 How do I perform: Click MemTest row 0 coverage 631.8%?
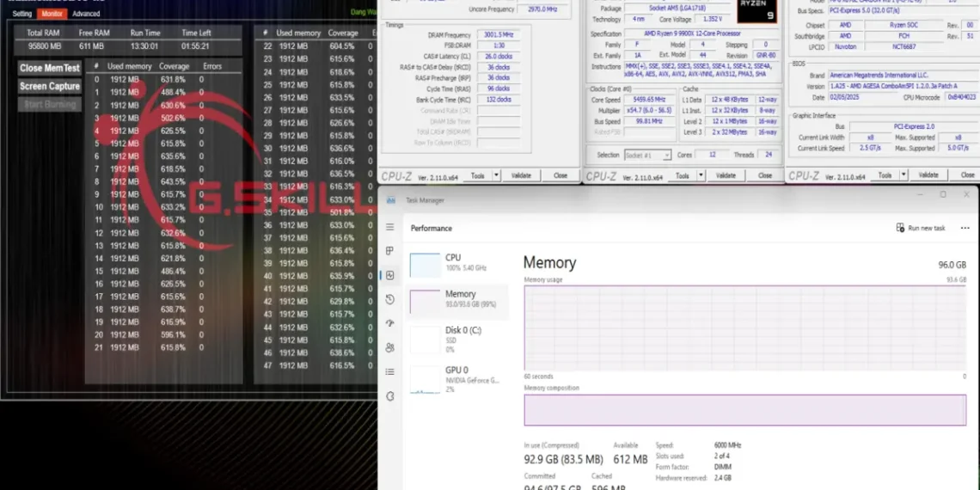[x=173, y=79]
